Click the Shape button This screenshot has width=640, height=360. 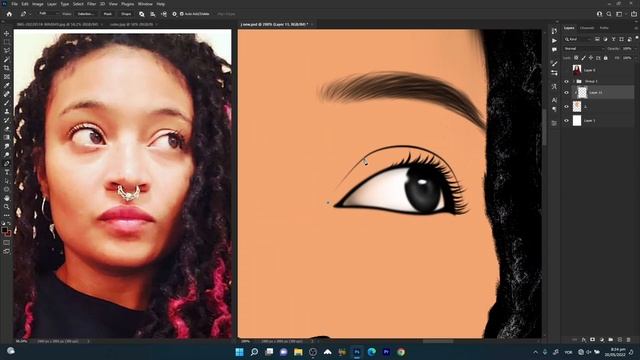pos(126,14)
